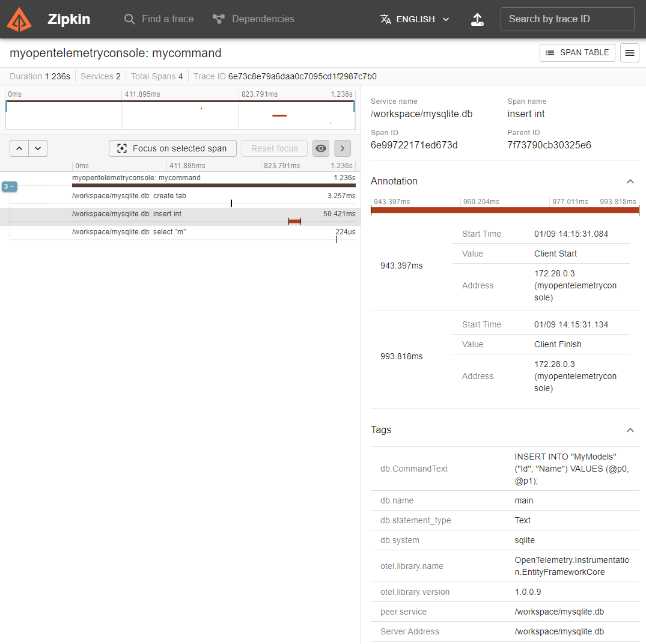The height and width of the screenshot is (644, 646).
Task: Collapse span detail with right chevron
Action: [x=343, y=148]
